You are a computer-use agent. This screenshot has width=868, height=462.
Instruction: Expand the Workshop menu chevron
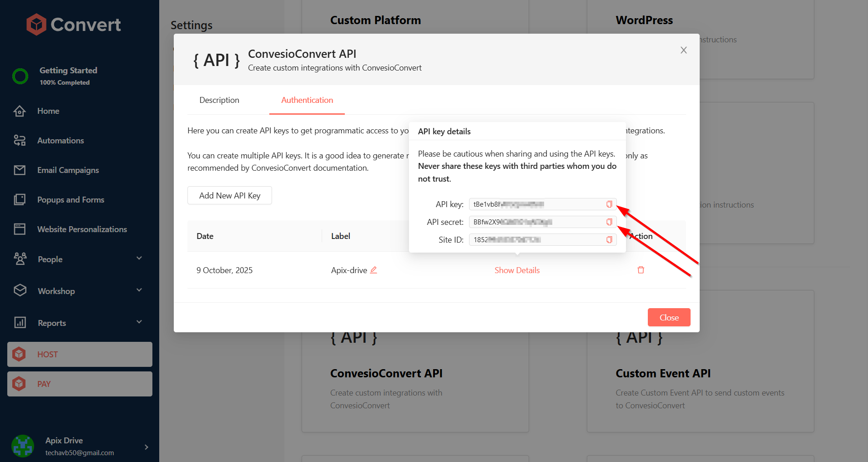[x=139, y=290]
